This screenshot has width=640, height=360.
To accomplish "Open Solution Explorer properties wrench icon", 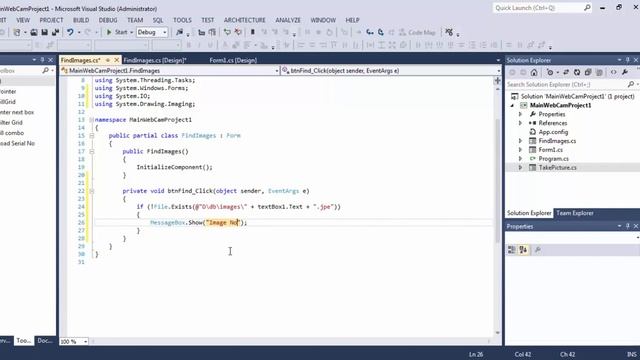I will [x=625, y=73].
